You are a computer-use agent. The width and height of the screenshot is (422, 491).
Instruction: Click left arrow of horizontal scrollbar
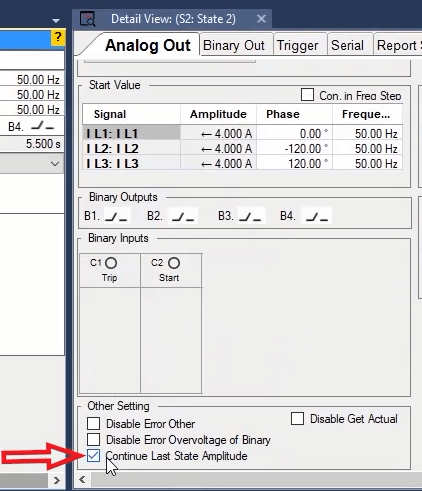(82, 480)
